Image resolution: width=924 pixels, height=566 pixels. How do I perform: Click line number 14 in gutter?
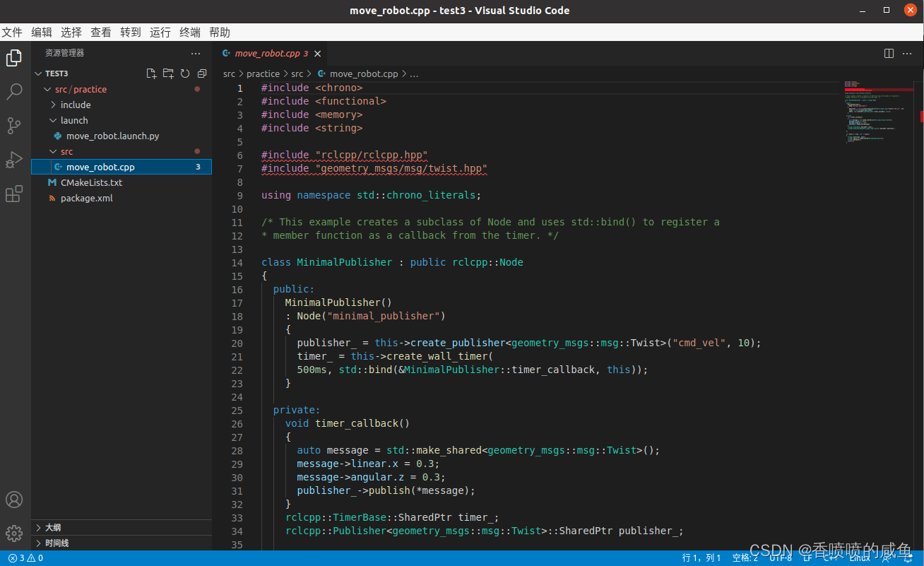point(237,262)
